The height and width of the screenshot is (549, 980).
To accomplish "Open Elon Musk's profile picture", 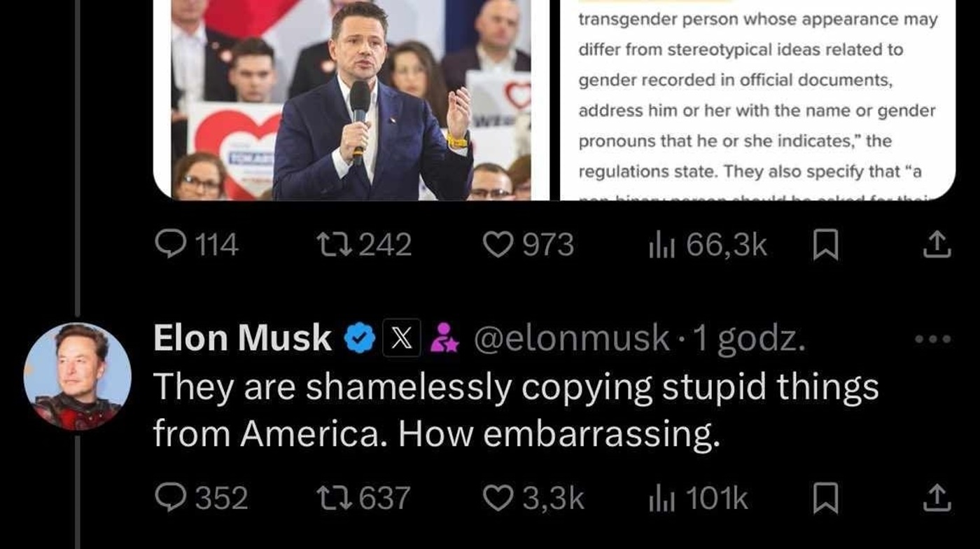I will [78, 376].
